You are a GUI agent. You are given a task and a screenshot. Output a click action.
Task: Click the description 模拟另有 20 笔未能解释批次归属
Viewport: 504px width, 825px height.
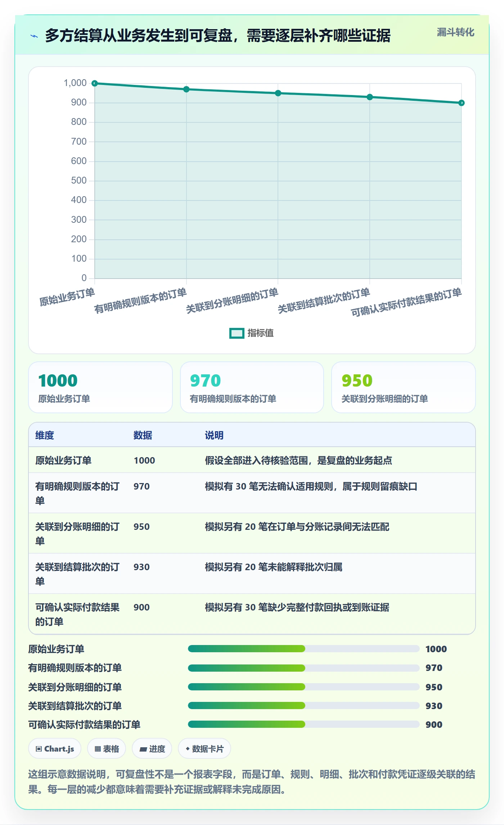click(x=274, y=567)
